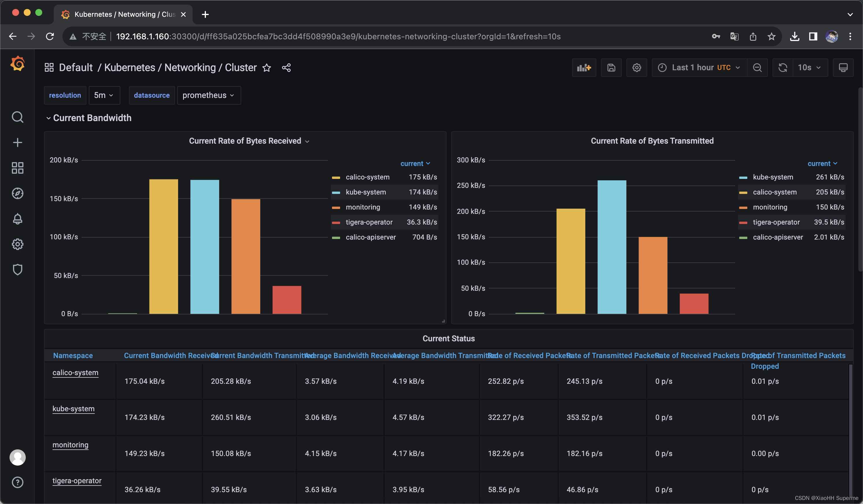Open the sidebar search icon
This screenshot has width=863, height=504.
17,117
